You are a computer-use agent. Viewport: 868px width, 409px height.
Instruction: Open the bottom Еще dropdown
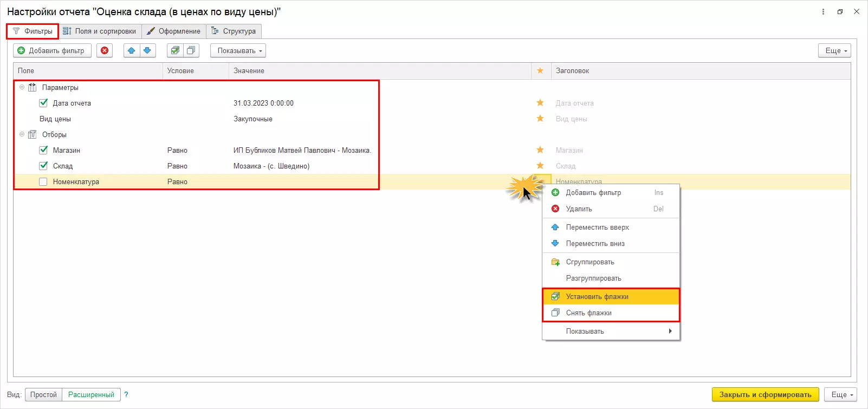pyautogui.click(x=840, y=394)
